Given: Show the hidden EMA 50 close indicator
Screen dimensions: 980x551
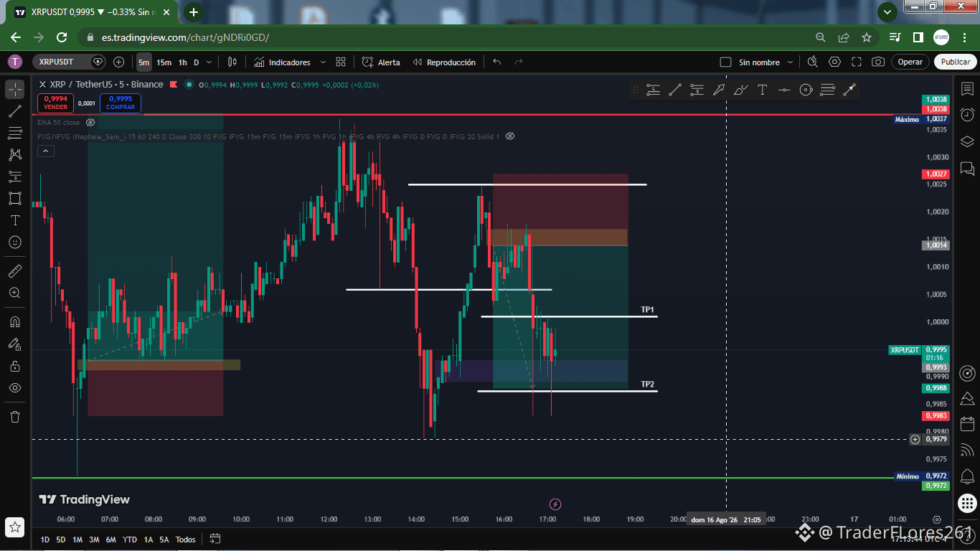Looking at the screenshot, I should point(90,123).
